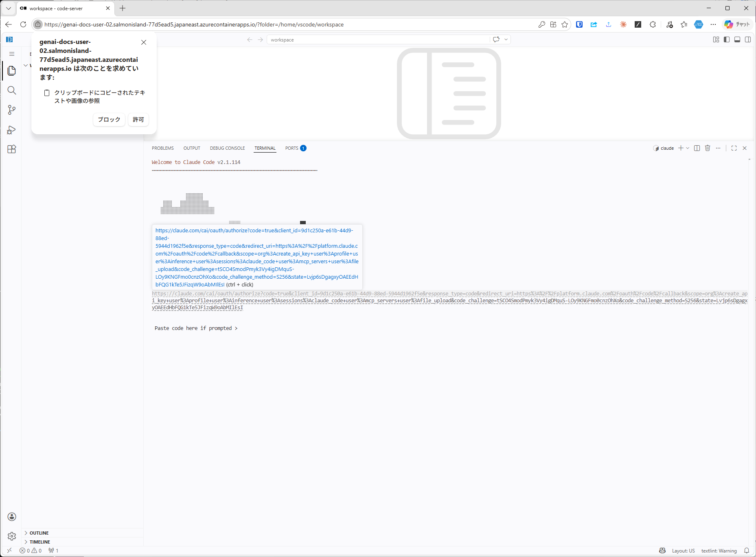
Task: Toggle the primary side bar visibility
Action: [x=727, y=39]
